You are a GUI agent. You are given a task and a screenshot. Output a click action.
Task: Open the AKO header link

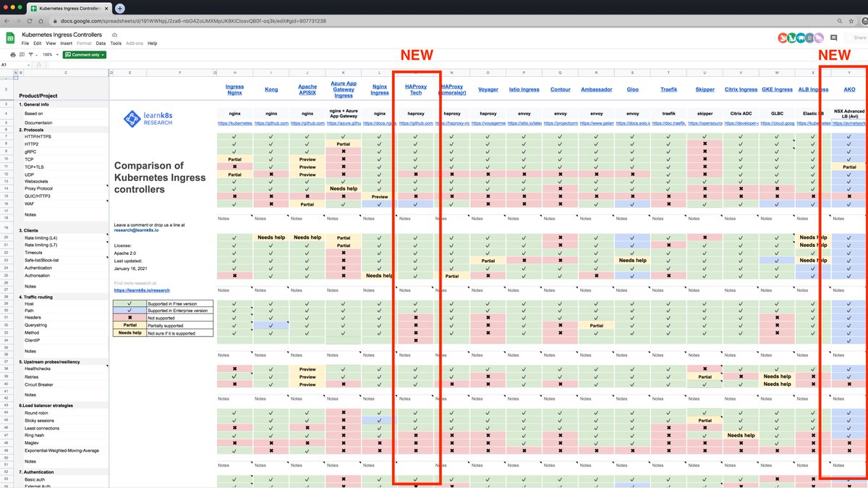coord(850,90)
